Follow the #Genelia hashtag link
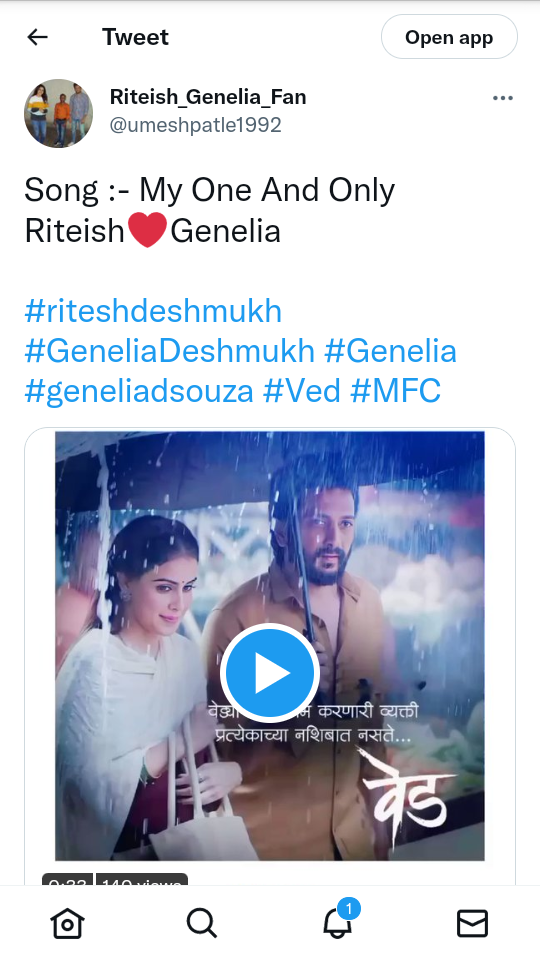 coord(390,351)
